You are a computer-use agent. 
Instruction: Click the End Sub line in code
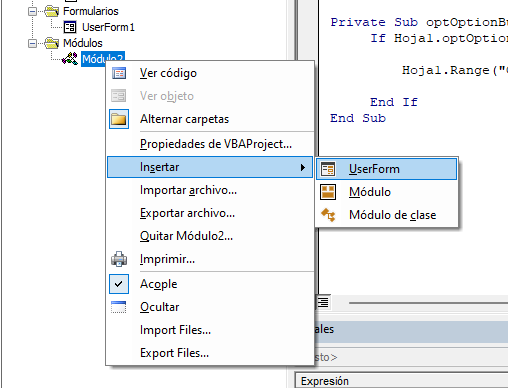point(358,118)
